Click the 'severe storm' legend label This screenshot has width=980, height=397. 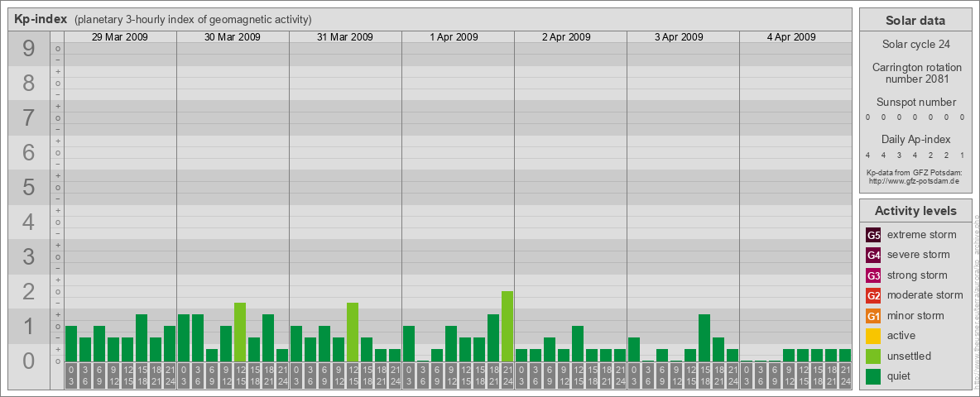(918, 255)
